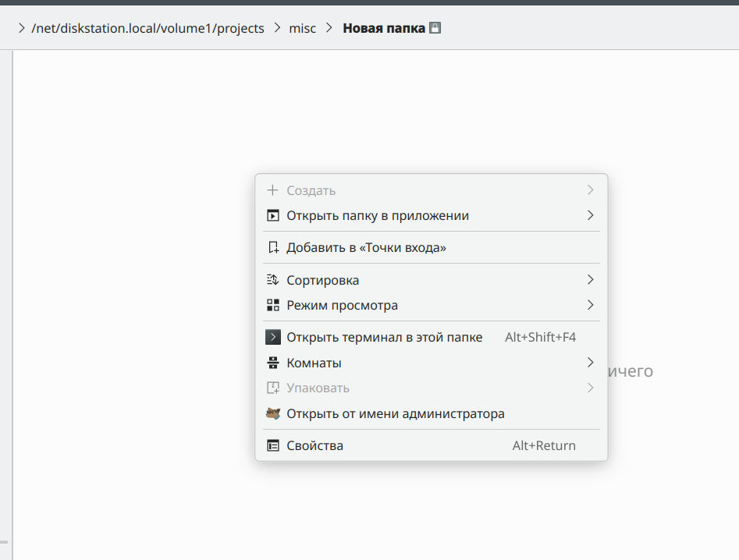739x560 pixels.
Task: Click the Сортировка sort icon
Action: tap(273, 280)
